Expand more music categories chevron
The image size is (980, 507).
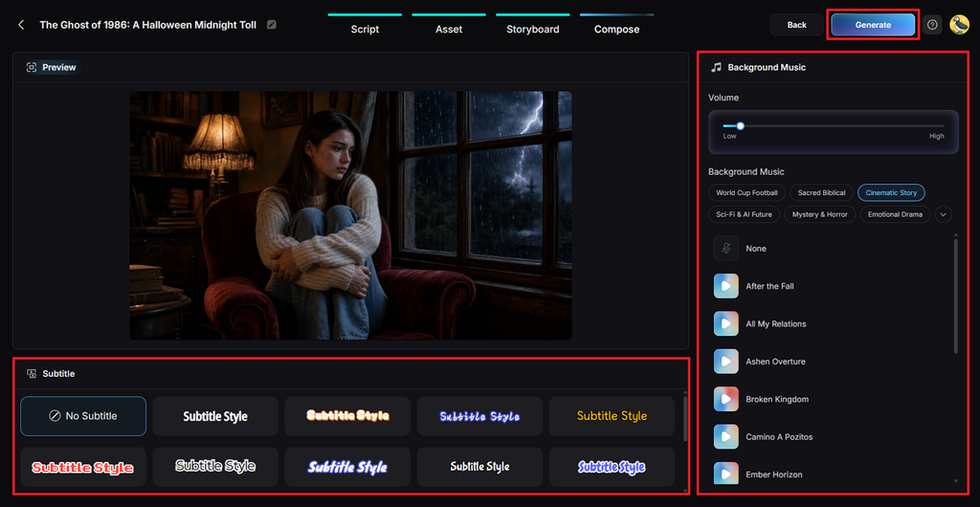[943, 214]
